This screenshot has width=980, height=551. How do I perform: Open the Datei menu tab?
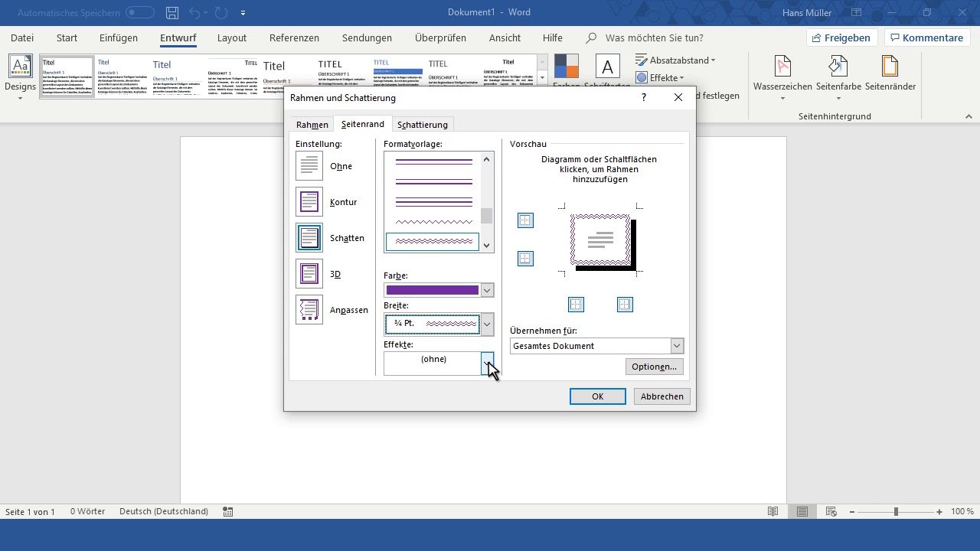pyautogui.click(x=22, y=37)
